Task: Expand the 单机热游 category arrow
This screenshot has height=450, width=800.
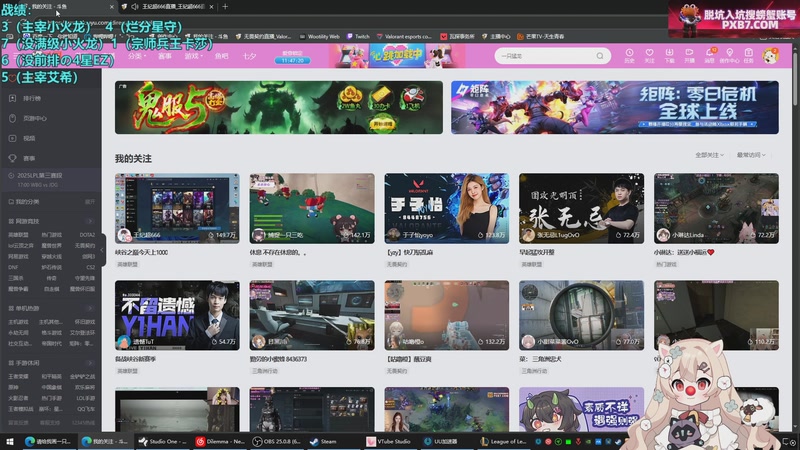Action: (90, 308)
